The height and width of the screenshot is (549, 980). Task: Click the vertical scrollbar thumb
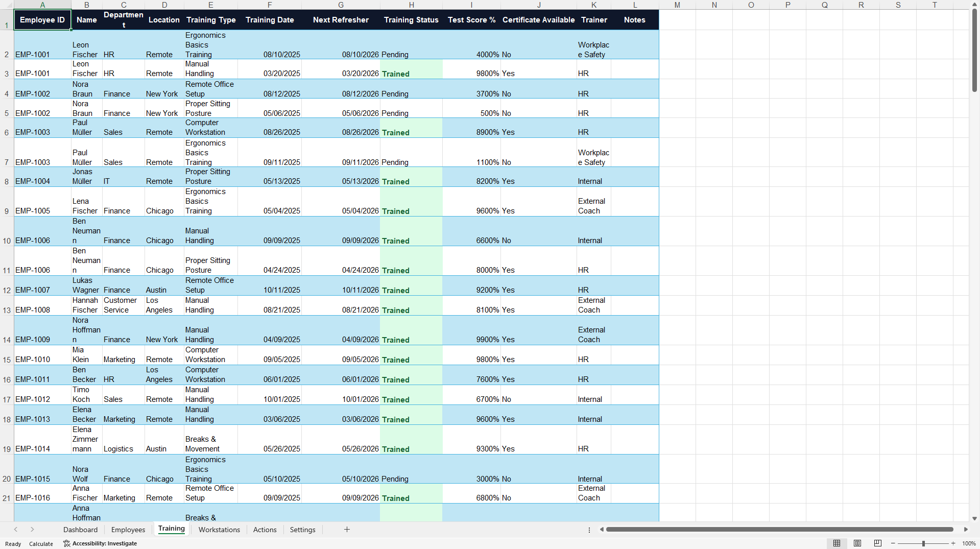pyautogui.click(x=974, y=50)
